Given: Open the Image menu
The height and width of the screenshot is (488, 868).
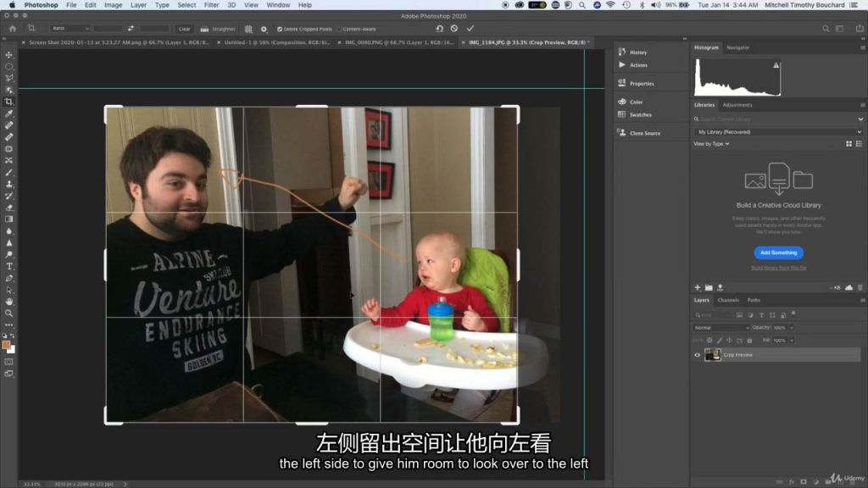Looking at the screenshot, I should [x=113, y=5].
